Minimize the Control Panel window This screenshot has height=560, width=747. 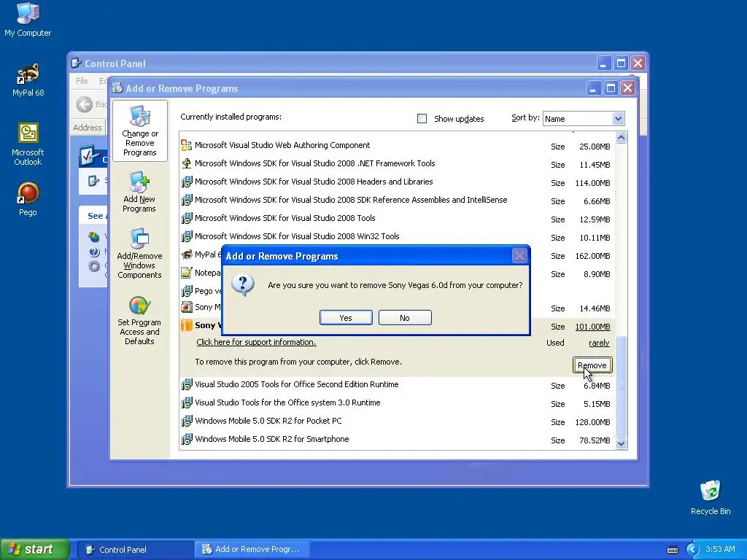[x=603, y=63]
